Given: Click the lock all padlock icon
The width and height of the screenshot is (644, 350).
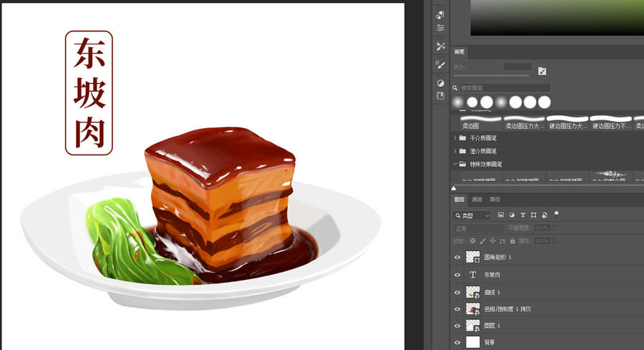Looking at the screenshot, I should click(512, 240).
